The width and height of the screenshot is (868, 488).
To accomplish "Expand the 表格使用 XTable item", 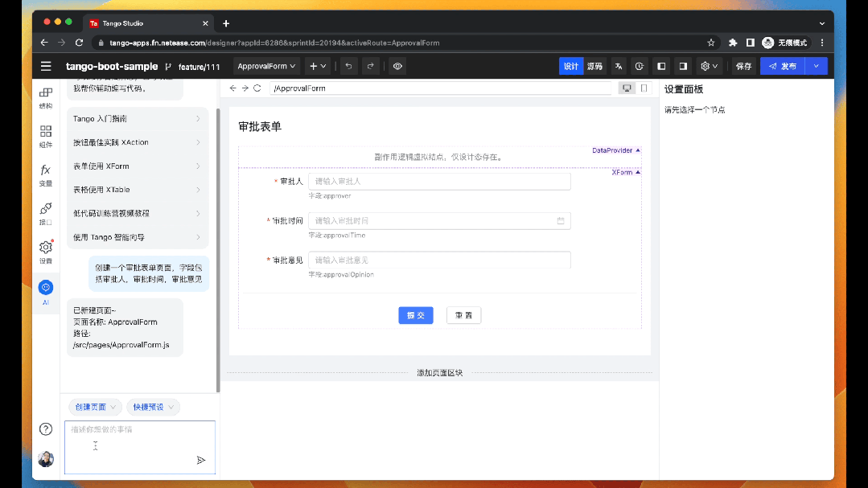I will 137,190.
